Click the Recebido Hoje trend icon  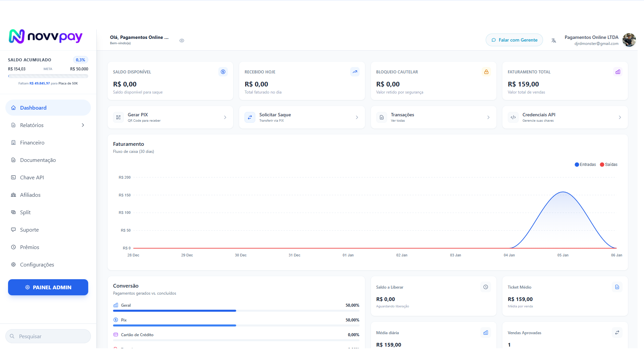click(x=355, y=72)
